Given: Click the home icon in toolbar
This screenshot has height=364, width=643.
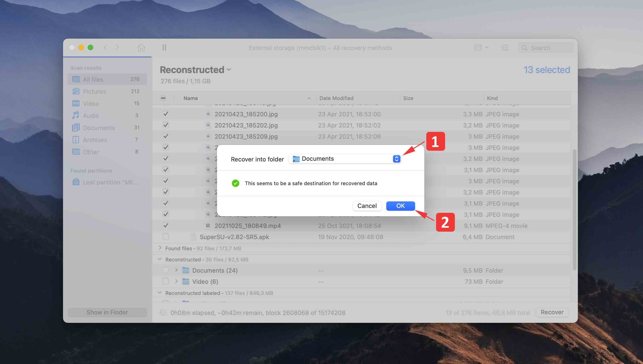Looking at the screenshot, I should click(x=141, y=47).
